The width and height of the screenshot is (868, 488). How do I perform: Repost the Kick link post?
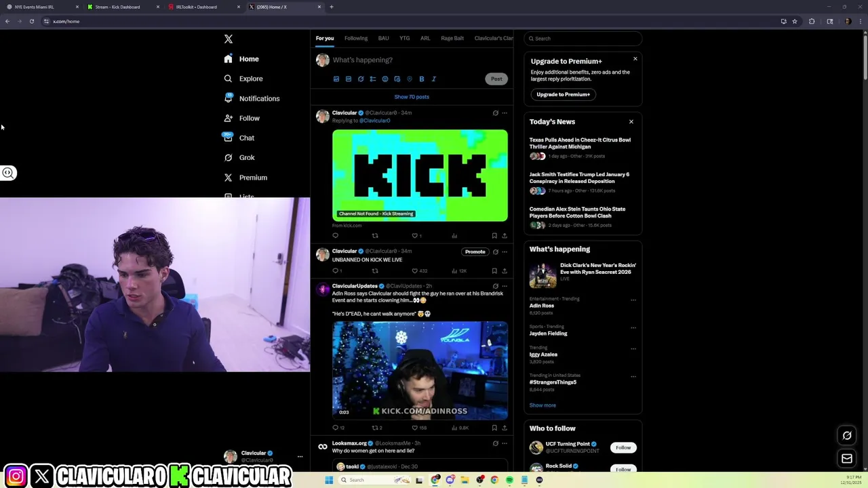(375, 236)
